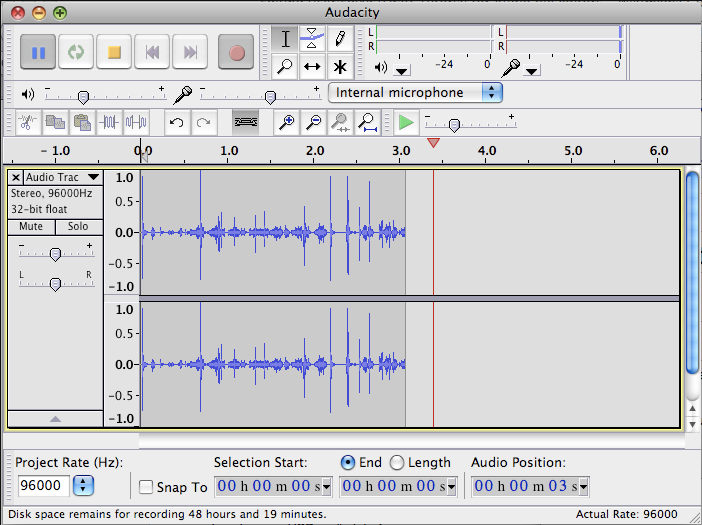The image size is (702, 525).
Task: Click the Redo arrow
Action: tap(204, 122)
